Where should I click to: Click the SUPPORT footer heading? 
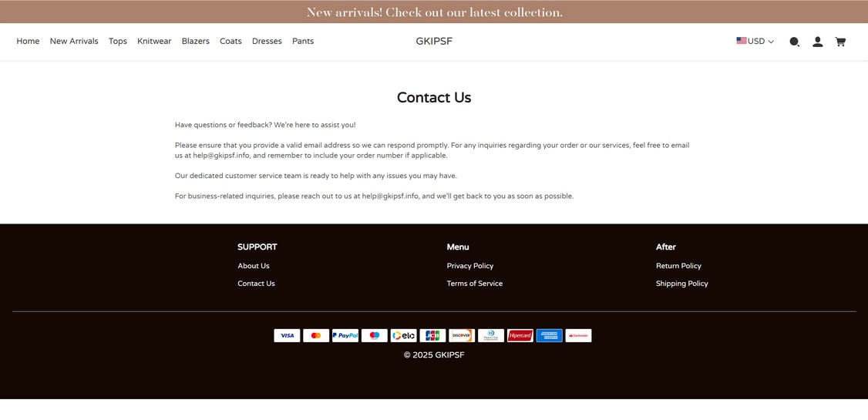click(257, 247)
